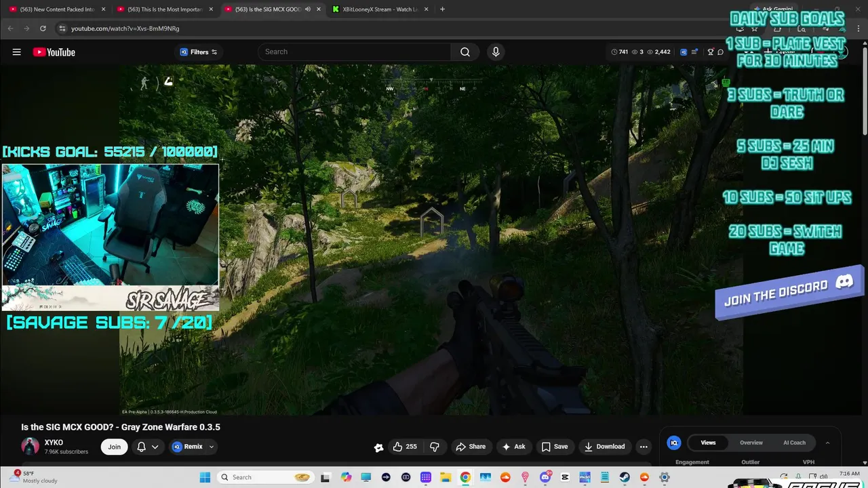The image size is (868, 488).
Task: Start voice search with the microphone
Action: click(x=496, y=52)
